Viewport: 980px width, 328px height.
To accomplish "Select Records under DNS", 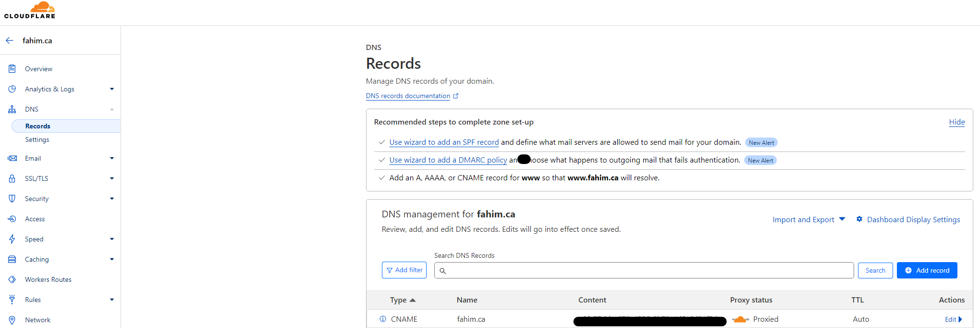I will click(x=66, y=126).
